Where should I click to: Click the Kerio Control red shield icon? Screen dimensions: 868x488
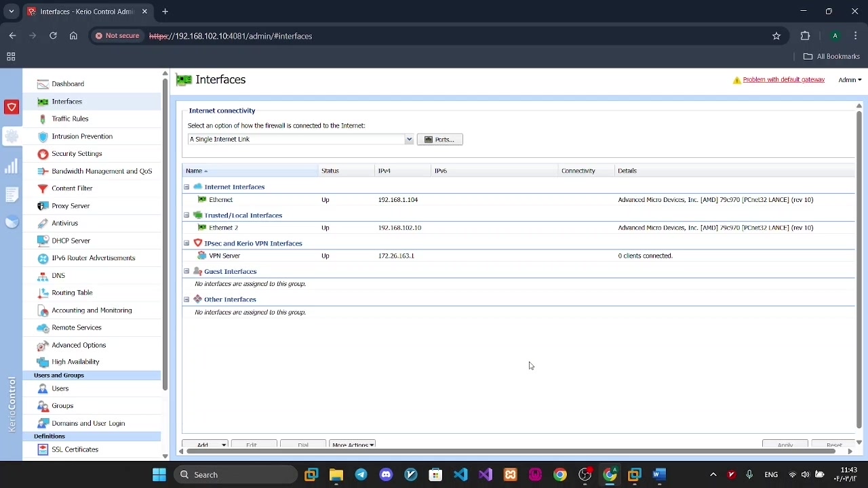pos(12,107)
